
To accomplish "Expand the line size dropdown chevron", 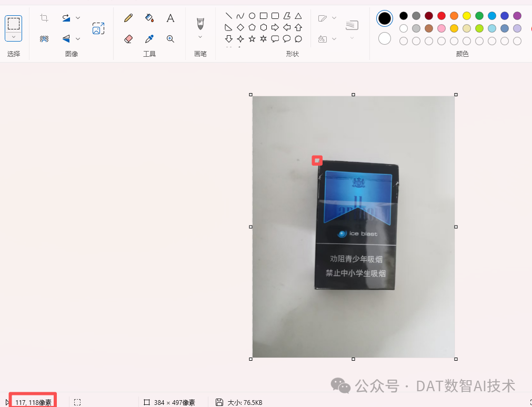I will [352, 38].
